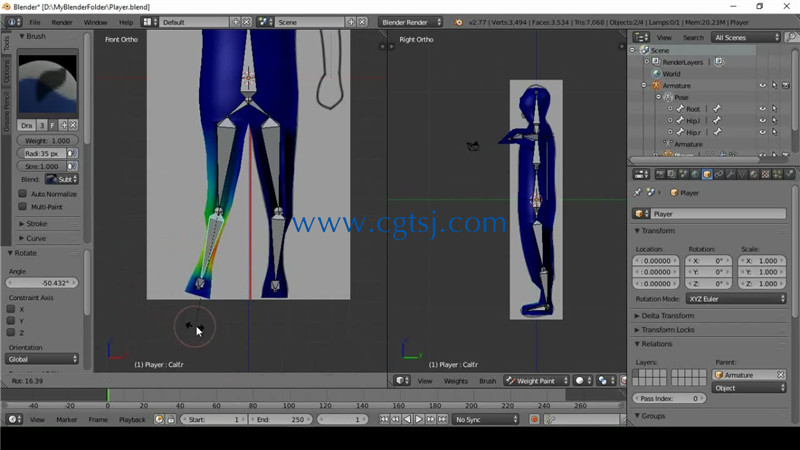Click the brush preview thumbnail

(47, 84)
